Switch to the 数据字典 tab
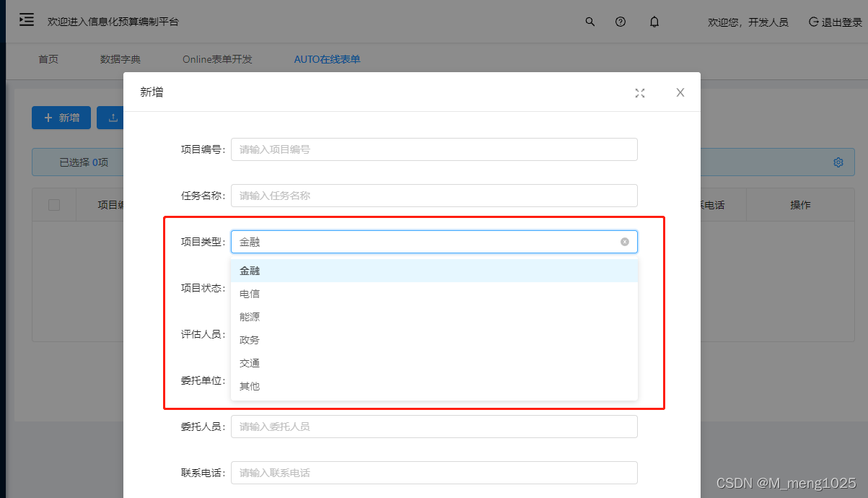The height and width of the screenshot is (498, 868). click(x=120, y=59)
